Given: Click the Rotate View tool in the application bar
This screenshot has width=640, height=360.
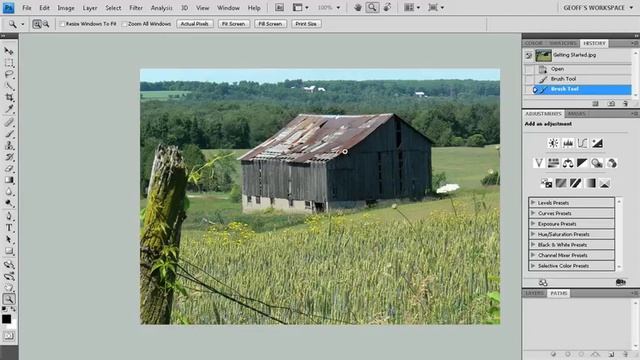Looking at the screenshot, I should 388,7.
